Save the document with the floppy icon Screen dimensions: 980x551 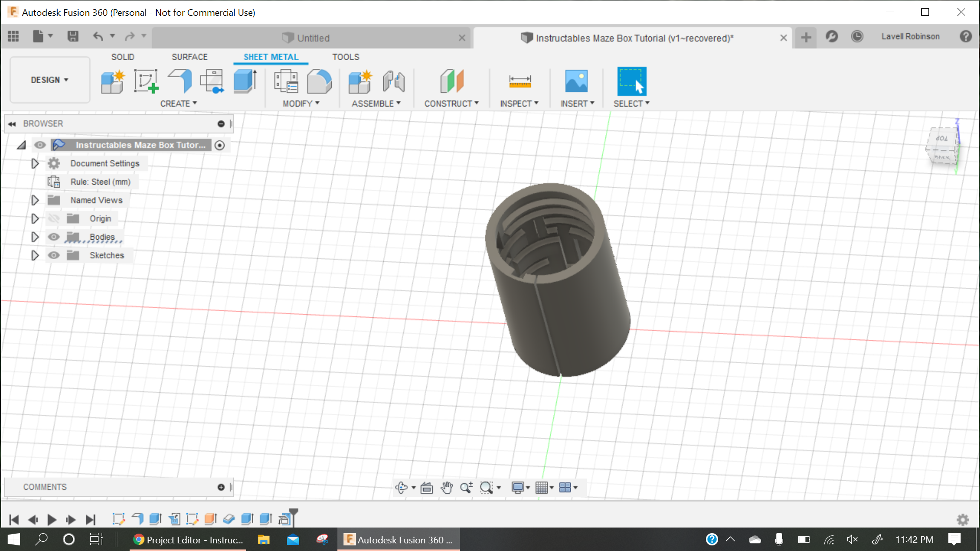tap(72, 36)
